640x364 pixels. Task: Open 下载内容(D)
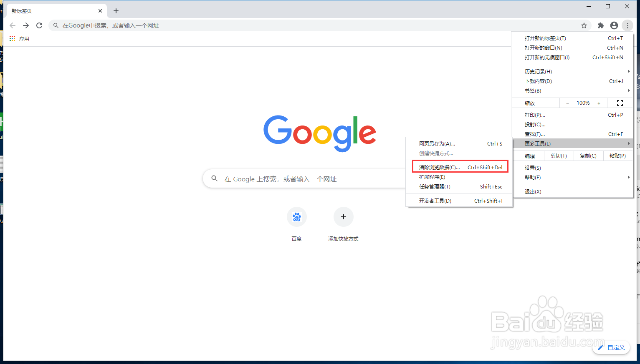tap(572, 81)
